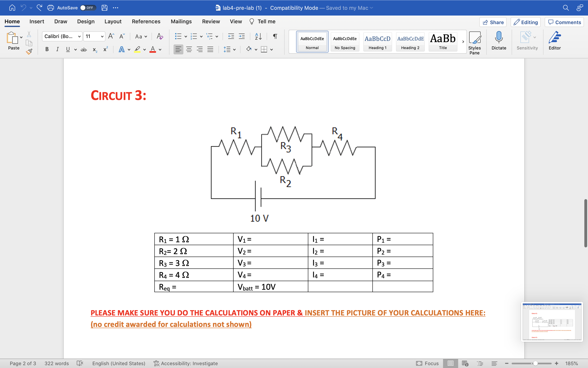Viewport: 588px width, 368px height.
Task: Start Dictate with the microphone icon
Action: [x=499, y=41]
